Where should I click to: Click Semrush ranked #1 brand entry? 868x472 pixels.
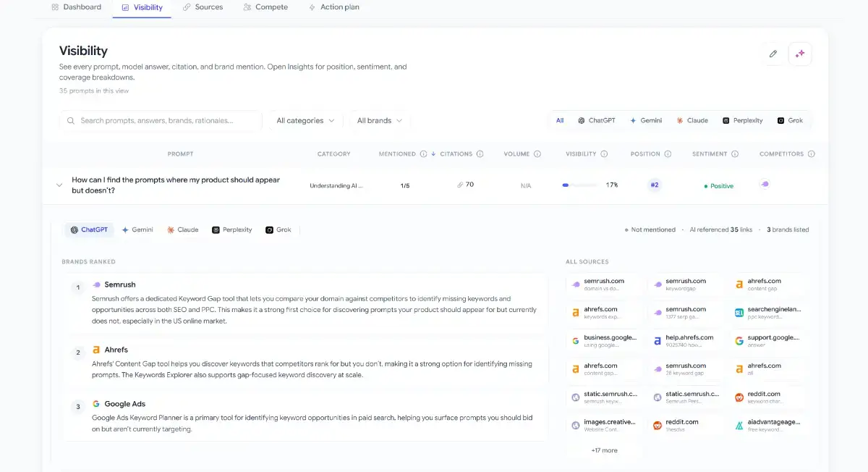[305, 303]
